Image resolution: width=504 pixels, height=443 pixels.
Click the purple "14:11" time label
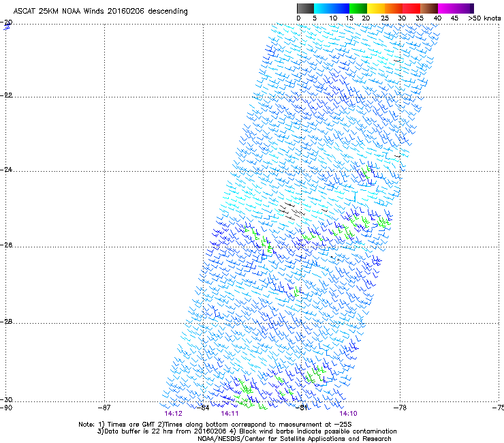click(230, 414)
